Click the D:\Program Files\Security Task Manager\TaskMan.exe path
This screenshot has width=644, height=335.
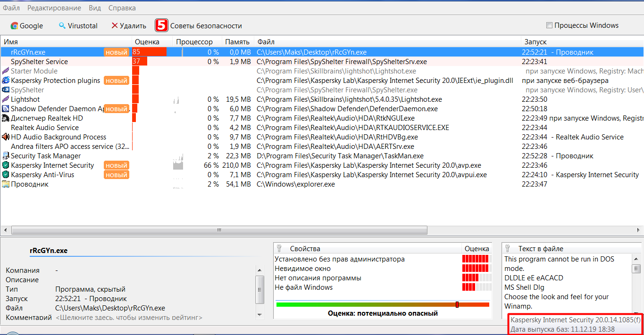coord(340,156)
